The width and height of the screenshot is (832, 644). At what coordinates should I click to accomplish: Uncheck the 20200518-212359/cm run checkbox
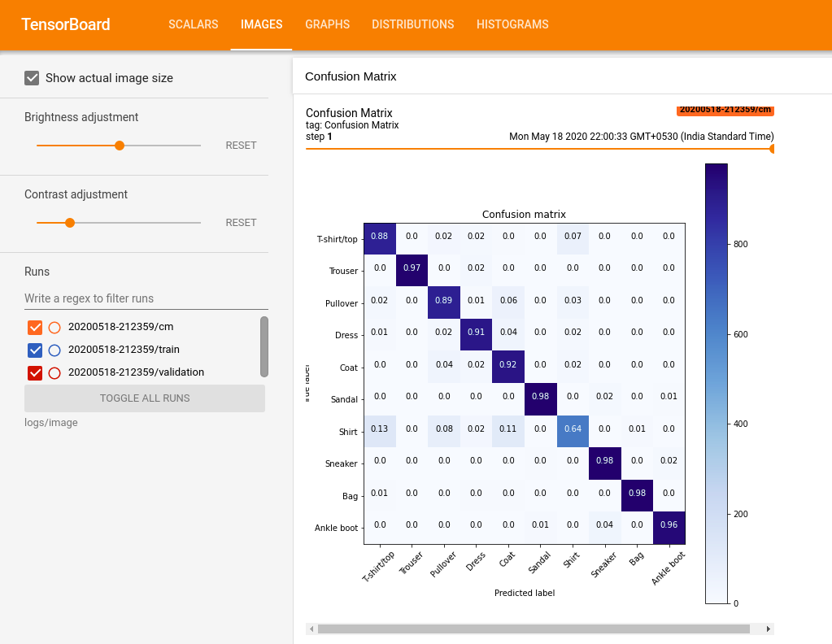(35, 328)
